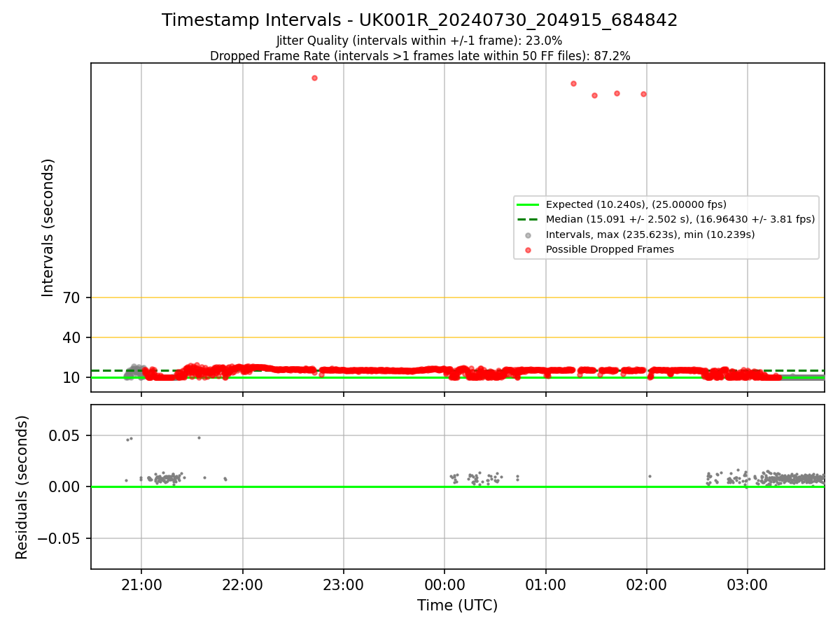This screenshot has width=840, height=630.
Task: Select the 'Dropped Frame Rate' subtitle line
Action: [419, 56]
